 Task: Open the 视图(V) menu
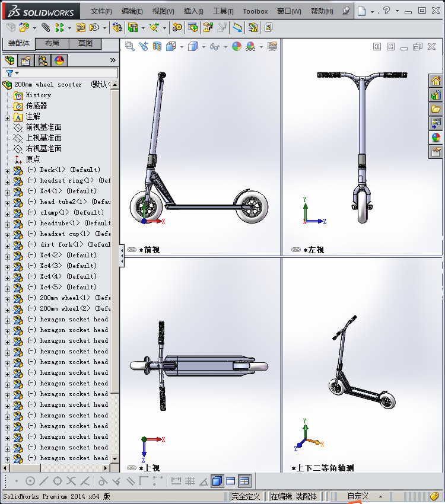point(163,11)
